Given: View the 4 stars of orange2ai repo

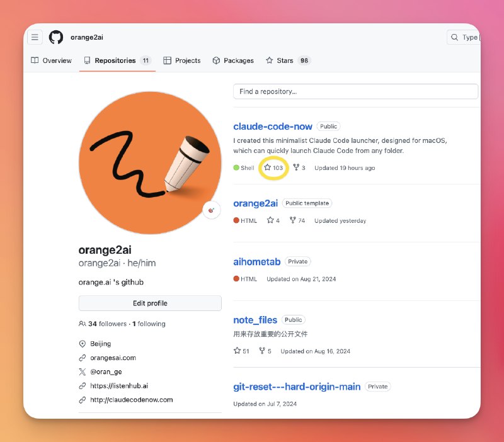Looking at the screenshot, I should click(x=273, y=220).
